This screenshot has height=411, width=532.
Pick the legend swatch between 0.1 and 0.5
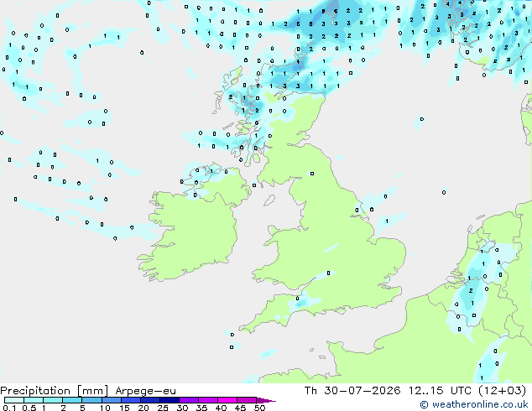pos(14,400)
